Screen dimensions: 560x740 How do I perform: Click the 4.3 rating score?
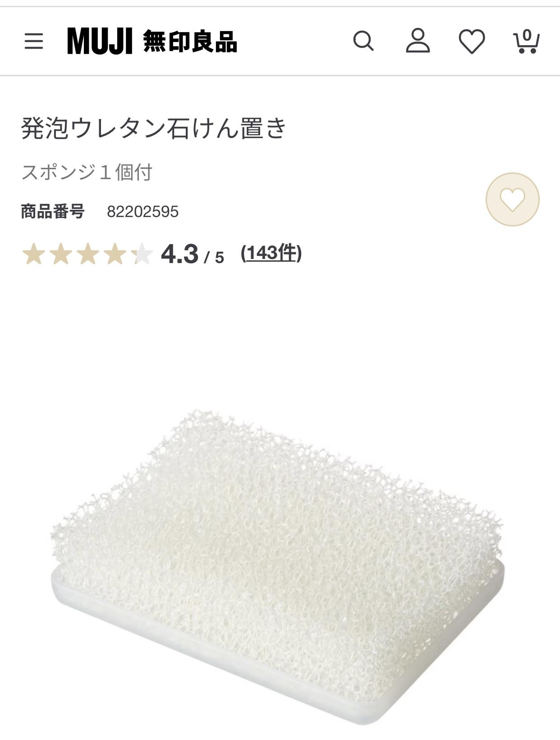click(179, 254)
